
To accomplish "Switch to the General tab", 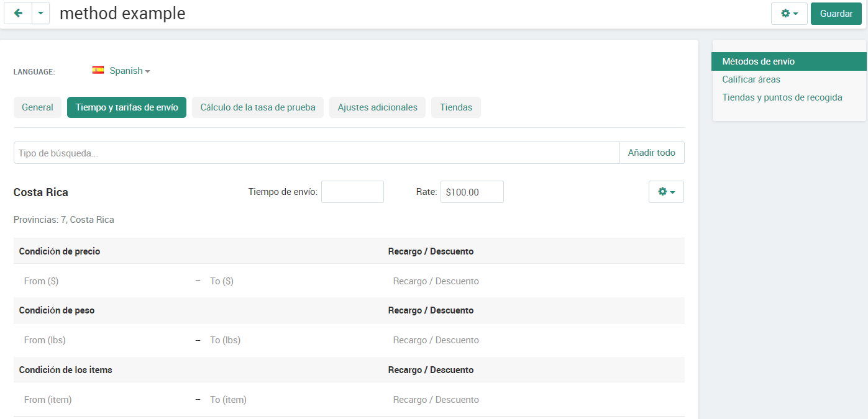I will click(x=37, y=107).
